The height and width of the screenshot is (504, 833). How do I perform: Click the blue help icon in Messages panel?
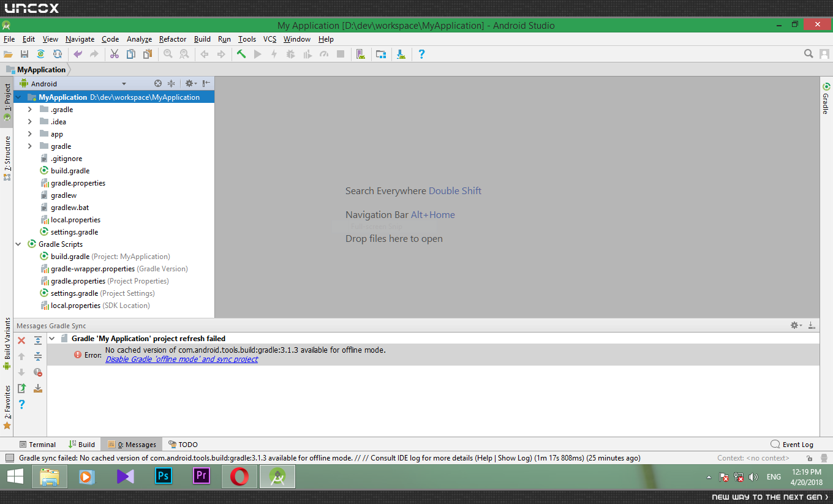click(21, 404)
